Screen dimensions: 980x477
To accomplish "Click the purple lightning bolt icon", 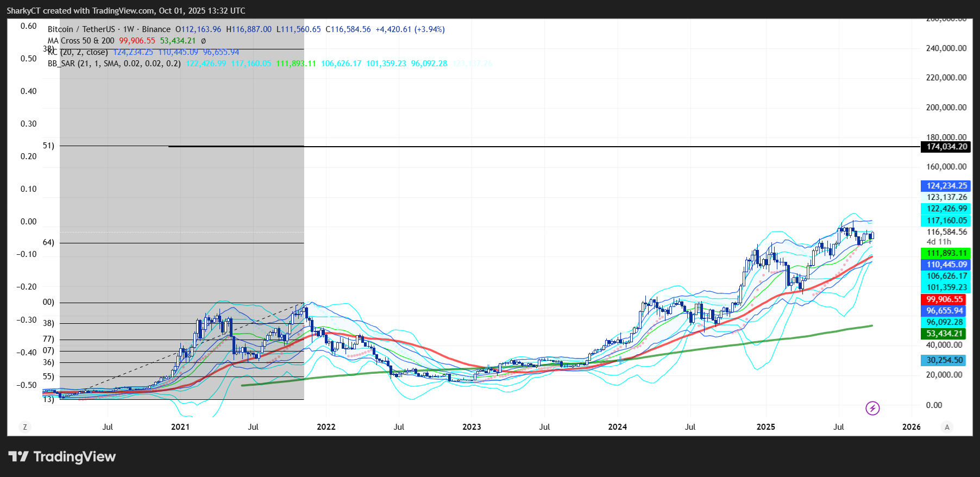I will 872,408.
